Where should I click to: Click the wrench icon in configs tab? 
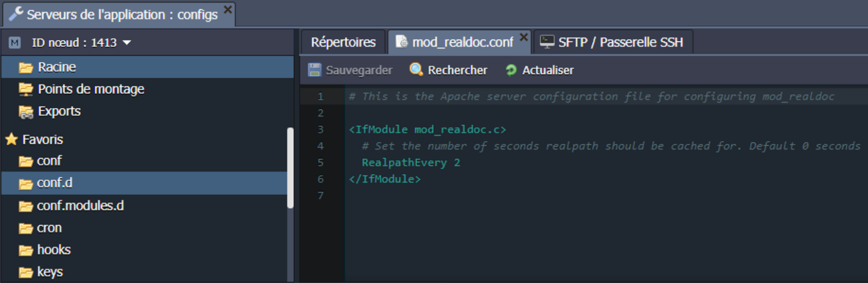point(16,14)
